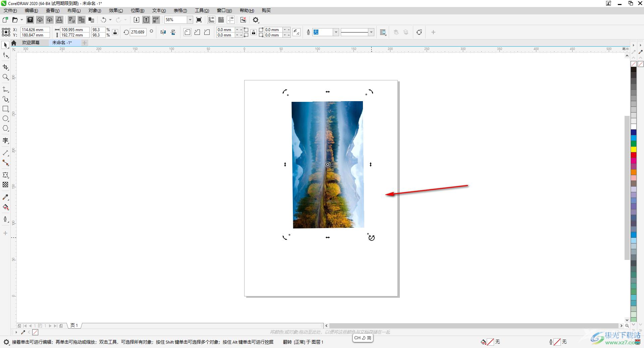Click the Full-screen preview icon
Viewport: 644px width, 348px height.
click(199, 20)
